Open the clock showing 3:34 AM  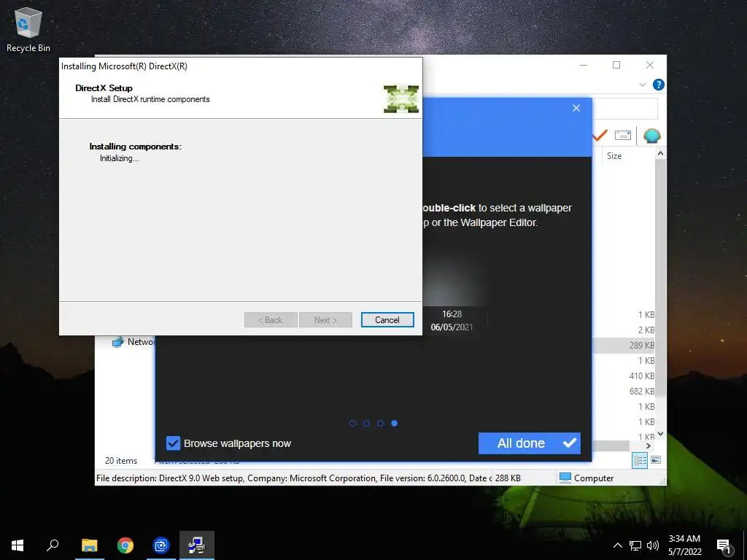pos(684,545)
